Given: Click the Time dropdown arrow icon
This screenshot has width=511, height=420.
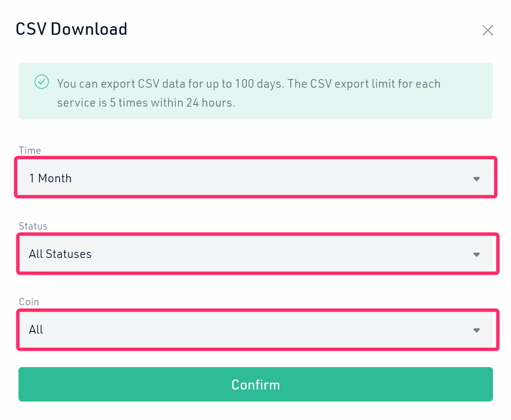Looking at the screenshot, I should (476, 179).
